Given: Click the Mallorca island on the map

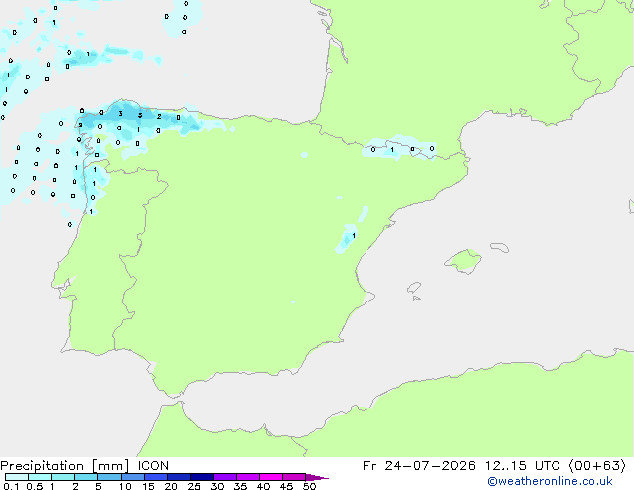Looking at the screenshot, I should (463, 261).
